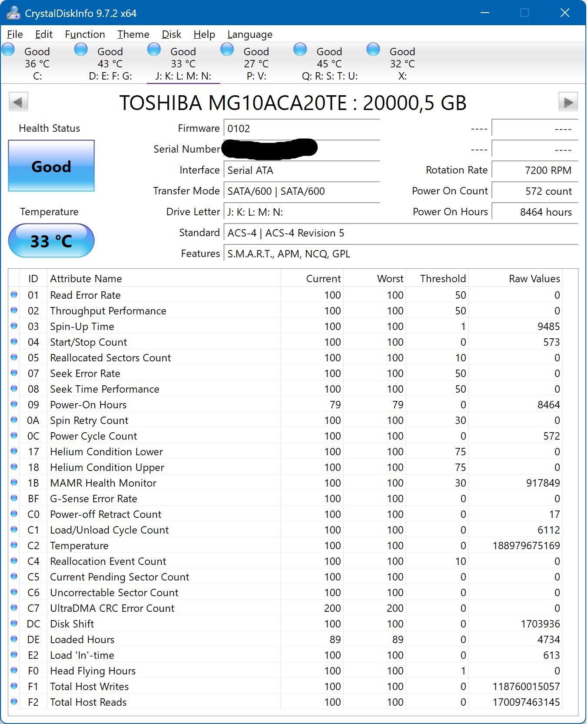Screen dimensions: 588x724
Task: Click the previous disk arrow button
Action: coord(18,102)
